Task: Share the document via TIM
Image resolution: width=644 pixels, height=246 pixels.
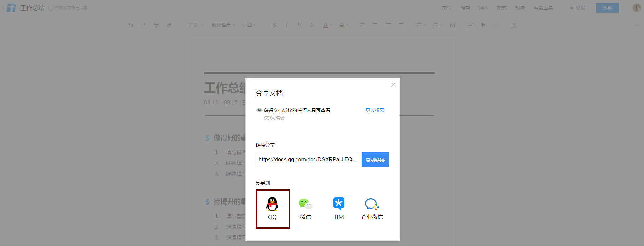Action: [338, 209]
